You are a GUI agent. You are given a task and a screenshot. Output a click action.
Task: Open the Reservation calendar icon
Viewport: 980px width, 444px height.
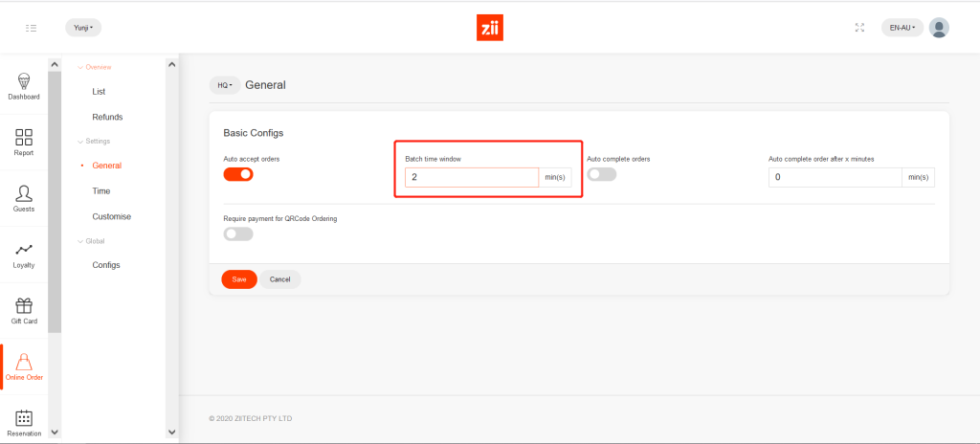[24, 418]
